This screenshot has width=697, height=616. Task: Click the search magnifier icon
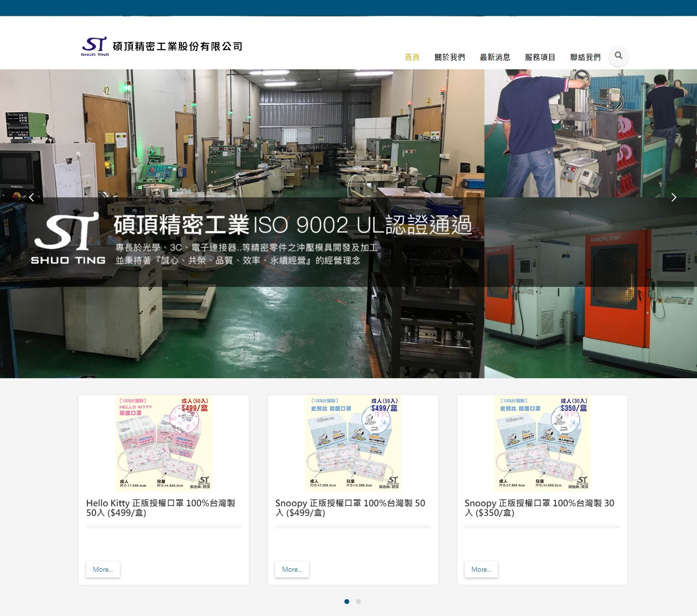pos(619,56)
